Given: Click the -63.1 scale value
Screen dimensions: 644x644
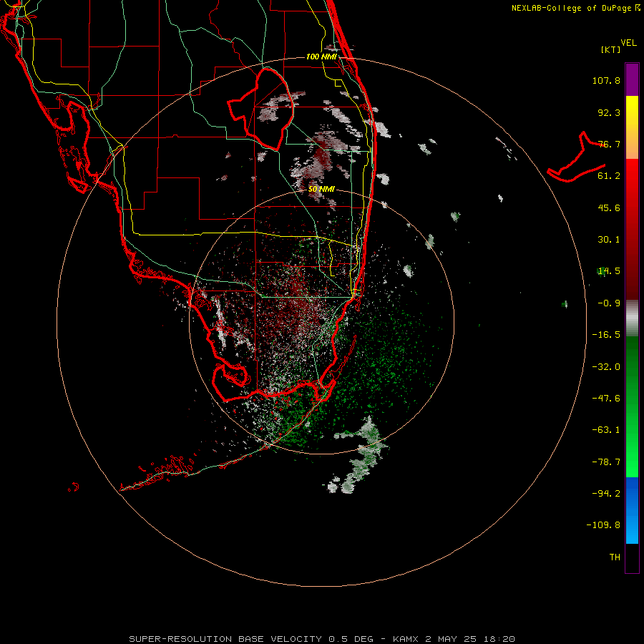Looking at the screenshot, I should click(x=606, y=430).
